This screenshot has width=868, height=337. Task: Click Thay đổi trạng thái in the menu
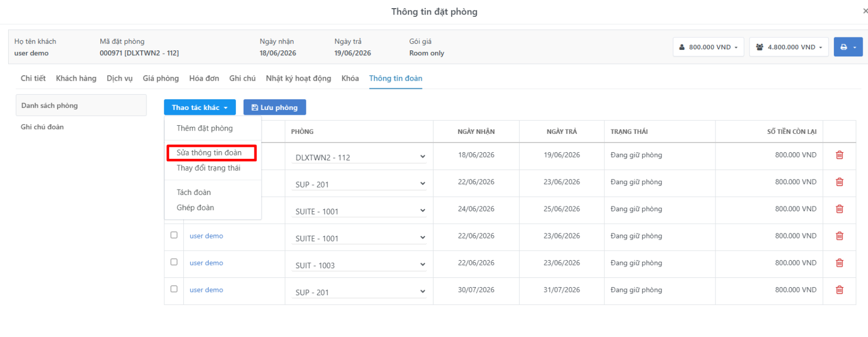point(208,168)
